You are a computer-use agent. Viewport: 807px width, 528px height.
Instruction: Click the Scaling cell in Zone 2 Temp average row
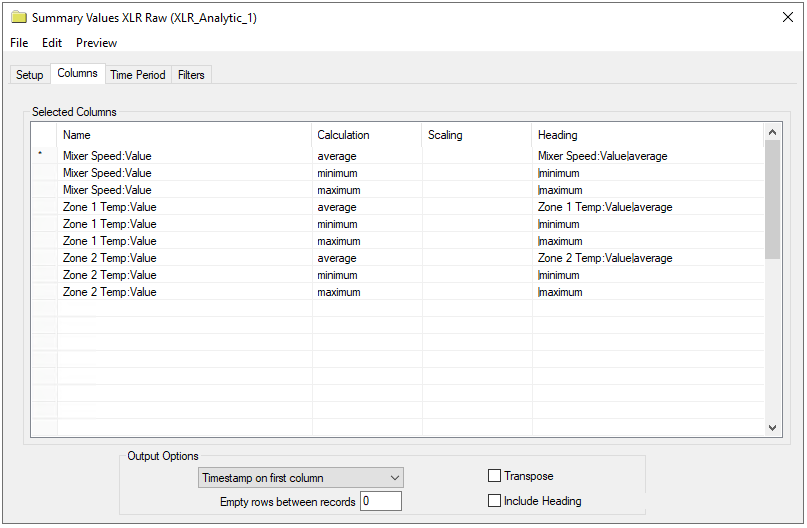tap(477, 258)
